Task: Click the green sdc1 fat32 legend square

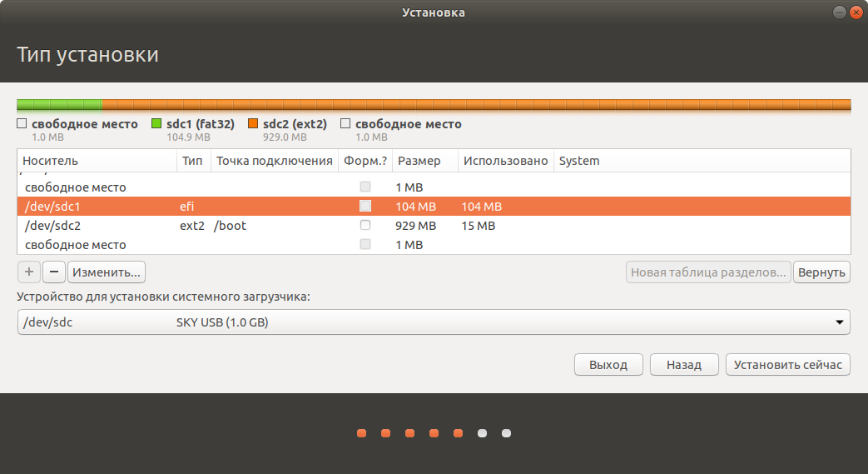Action: (156, 124)
